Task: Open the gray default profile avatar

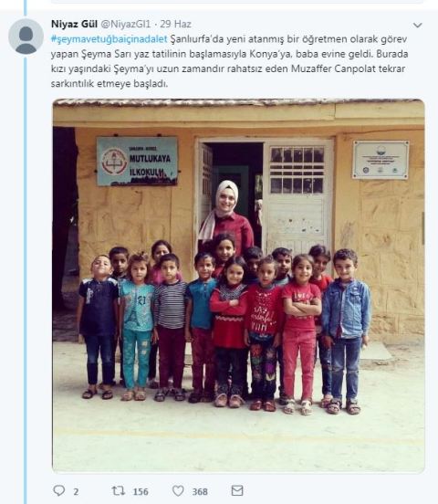Action: (26, 36)
